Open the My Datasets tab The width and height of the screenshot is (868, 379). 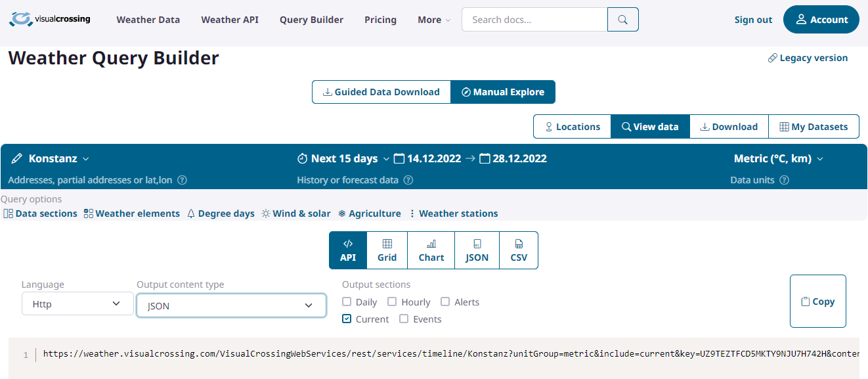814,127
